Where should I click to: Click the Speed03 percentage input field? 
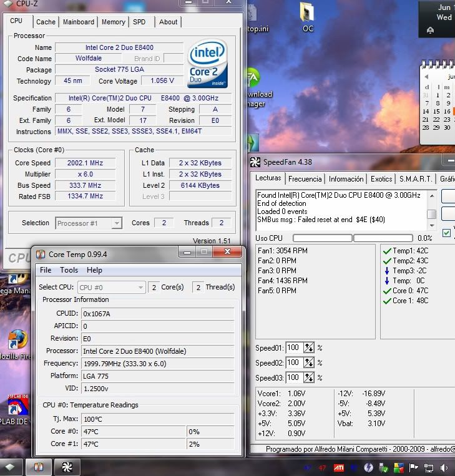pyautogui.click(x=295, y=377)
